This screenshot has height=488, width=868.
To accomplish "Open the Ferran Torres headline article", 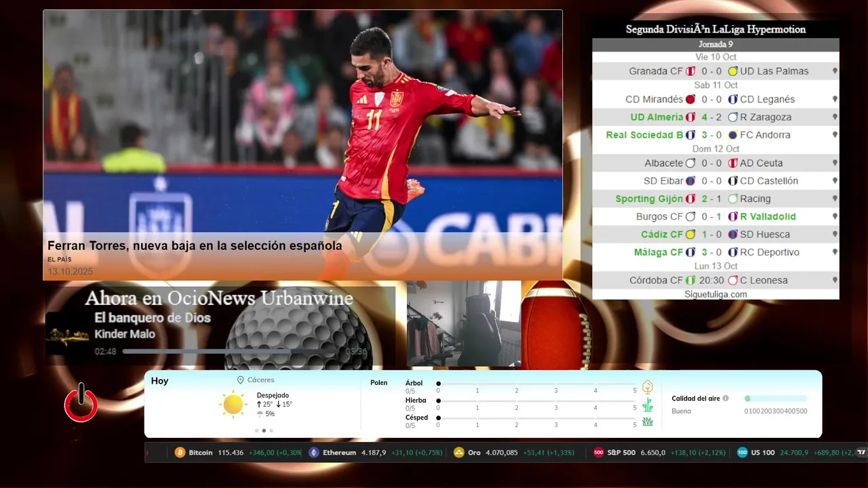I will click(195, 246).
